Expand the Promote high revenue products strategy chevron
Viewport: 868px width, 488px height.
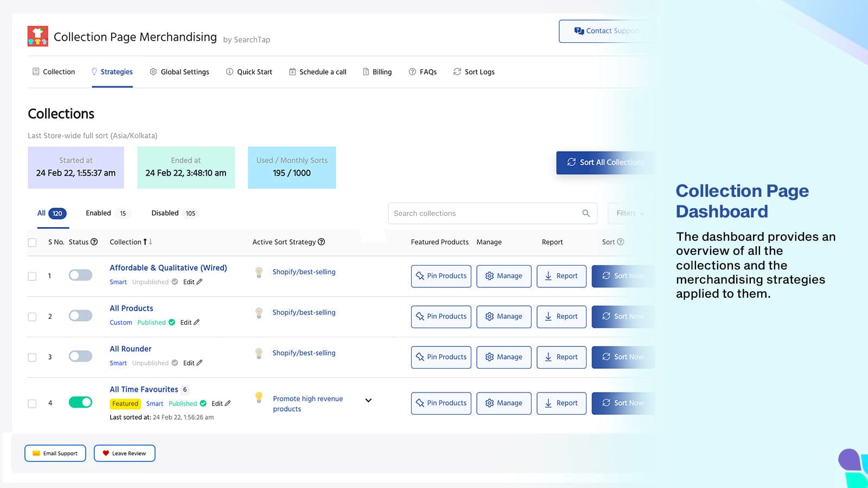pyautogui.click(x=368, y=400)
